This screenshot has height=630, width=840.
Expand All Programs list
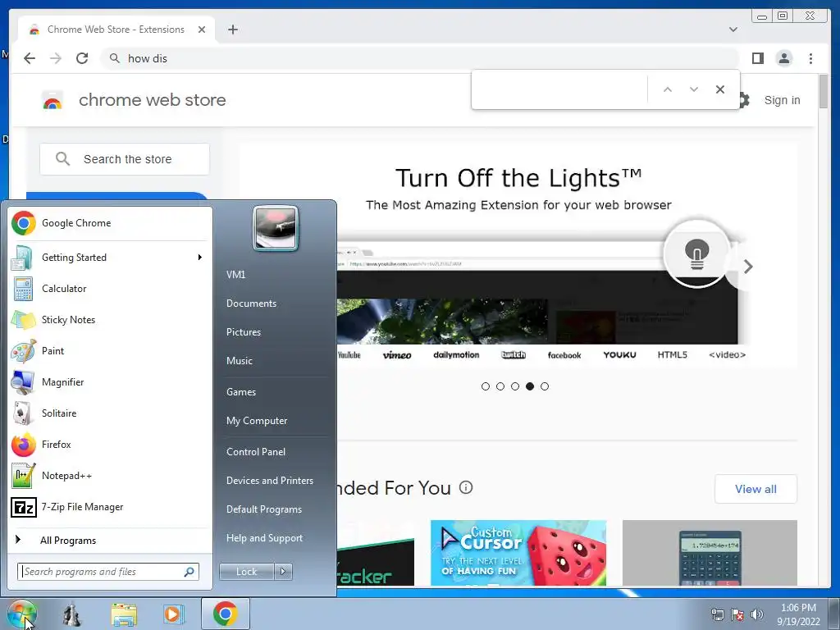[x=110, y=540]
